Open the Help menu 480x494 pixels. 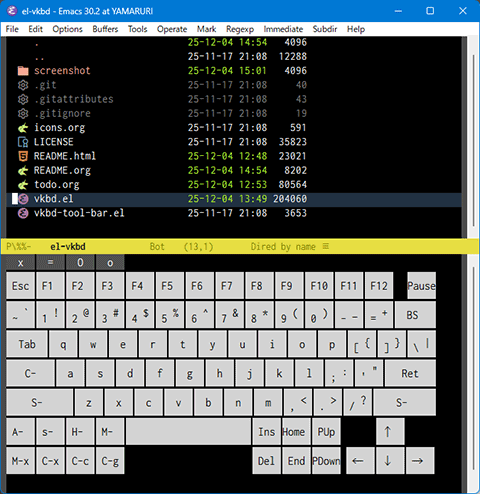click(x=356, y=29)
